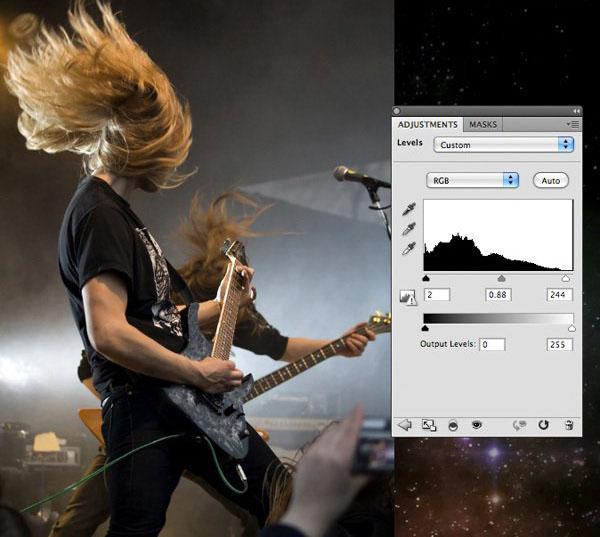
Task: Select the Adjustments tab
Action: tap(427, 124)
